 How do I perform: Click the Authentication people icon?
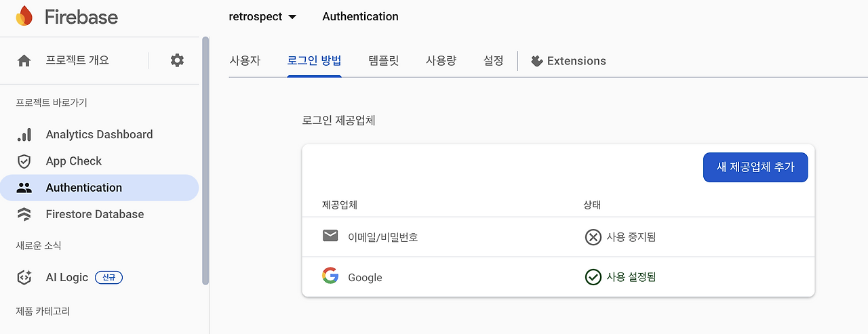point(24,188)
